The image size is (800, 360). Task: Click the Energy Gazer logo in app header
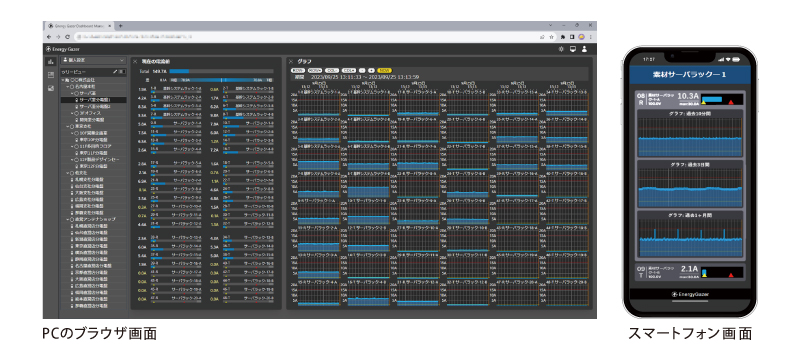tap(62, 49)
